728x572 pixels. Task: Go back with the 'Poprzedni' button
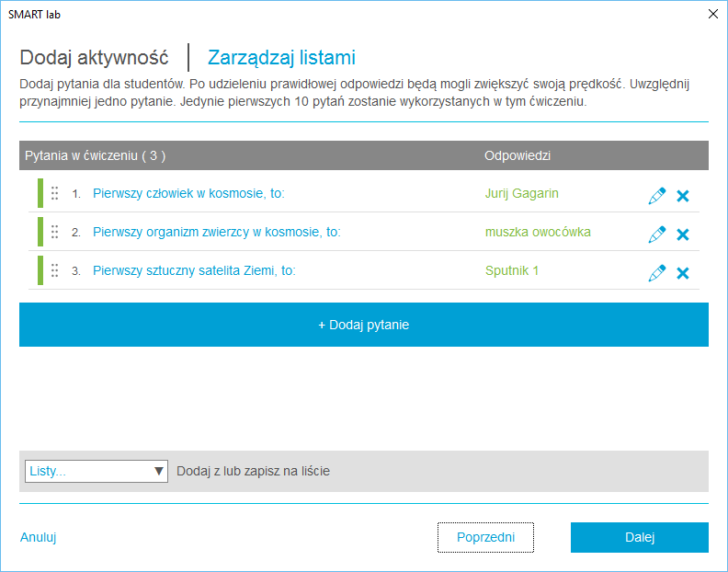(485, 537)
